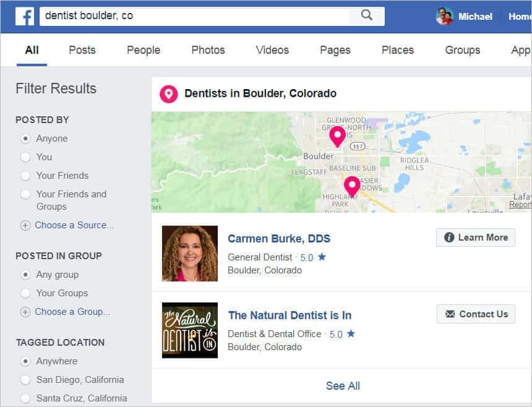The height and width of the screenshot is (407, 532).
Task: Open Carmen Burke, DDS page link
Action: pyautogui.click(x=279, y=239)
